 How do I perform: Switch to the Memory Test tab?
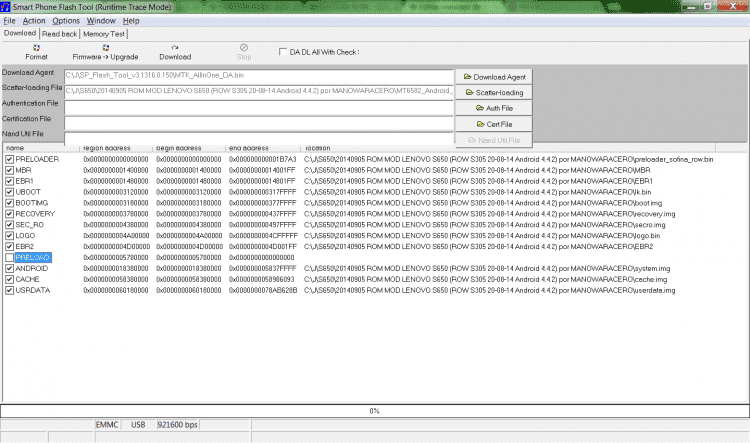point(104,34)
